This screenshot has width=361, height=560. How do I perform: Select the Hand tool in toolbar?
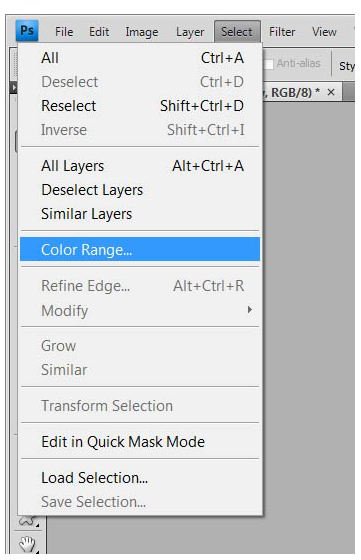coord(27,545)
